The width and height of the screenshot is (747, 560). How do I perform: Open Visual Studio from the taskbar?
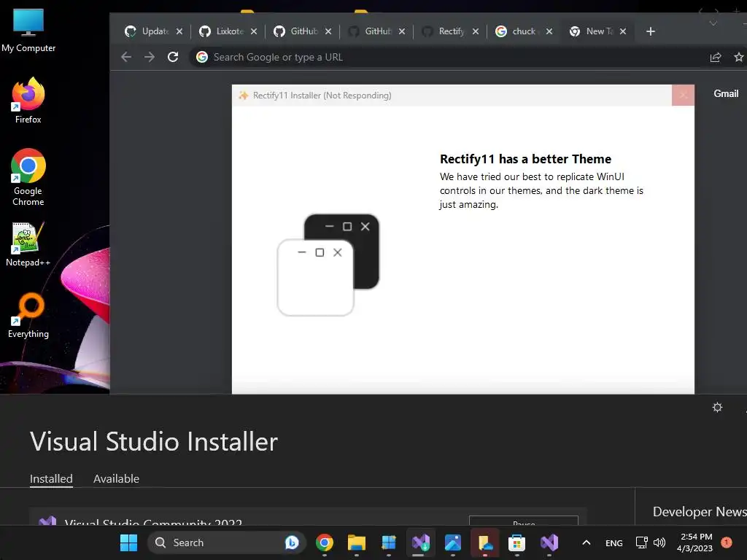(x=549, y=542)
